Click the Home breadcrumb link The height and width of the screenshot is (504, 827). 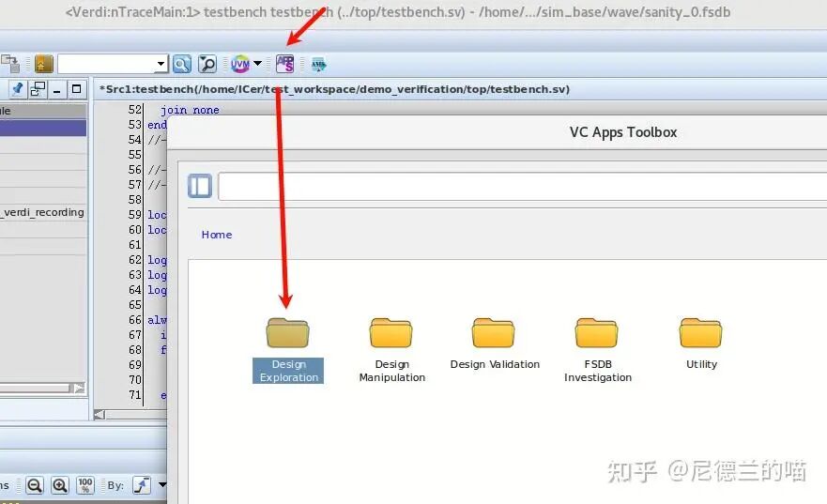(216, 235)
